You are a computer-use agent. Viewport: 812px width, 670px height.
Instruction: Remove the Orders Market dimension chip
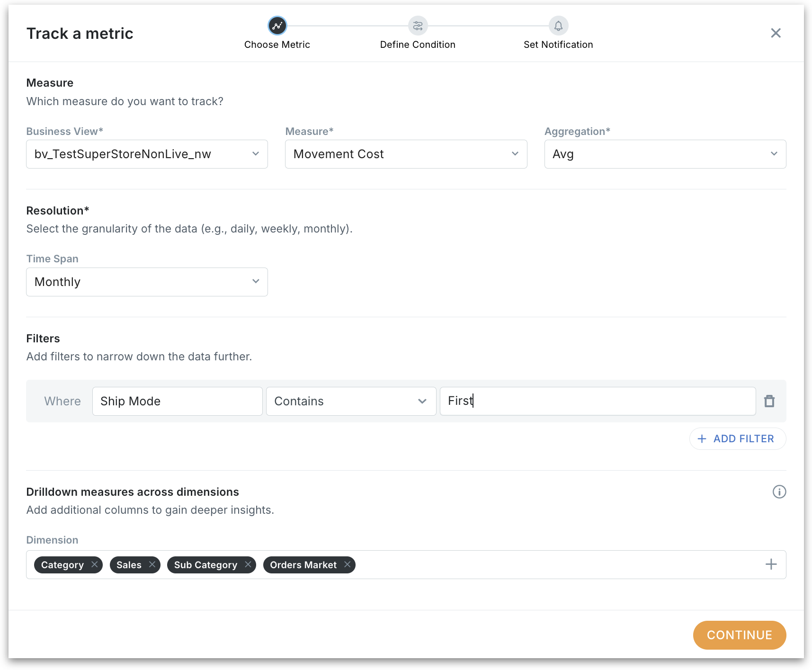pos(348,564)
